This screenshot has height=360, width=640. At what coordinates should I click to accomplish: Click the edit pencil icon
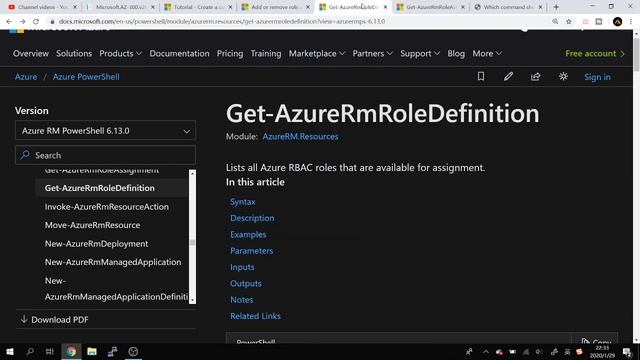click(508, 76)
